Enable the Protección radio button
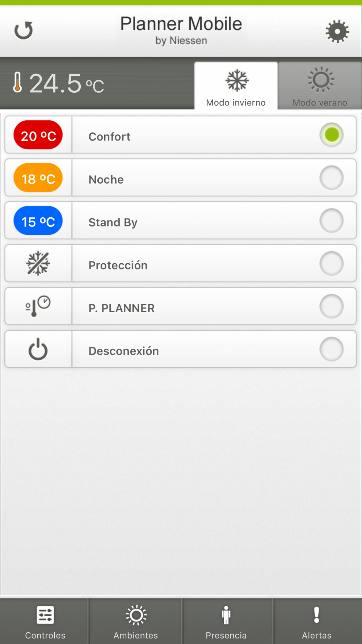The height and width of the screenshot is (644, 362). click(332, 263)
